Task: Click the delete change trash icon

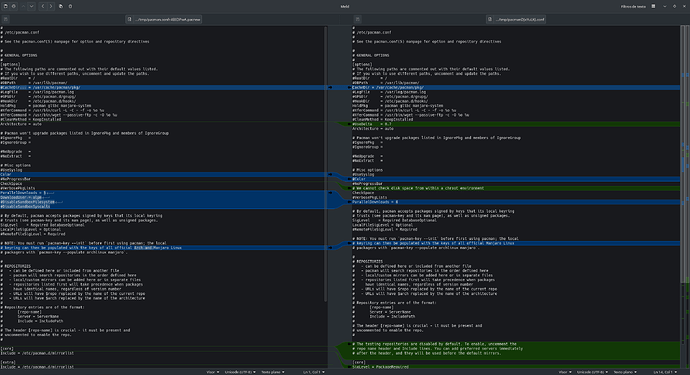Action: coord(70,6)
